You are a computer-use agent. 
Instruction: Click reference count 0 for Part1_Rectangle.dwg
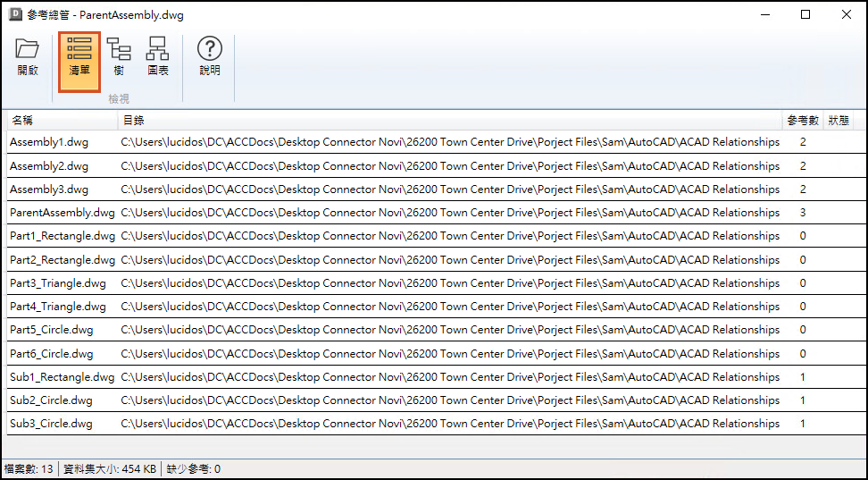tap(803, 236)
